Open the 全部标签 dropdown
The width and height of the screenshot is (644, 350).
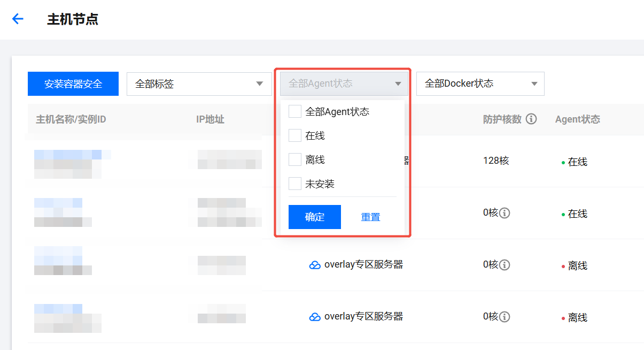pos(199,84)
